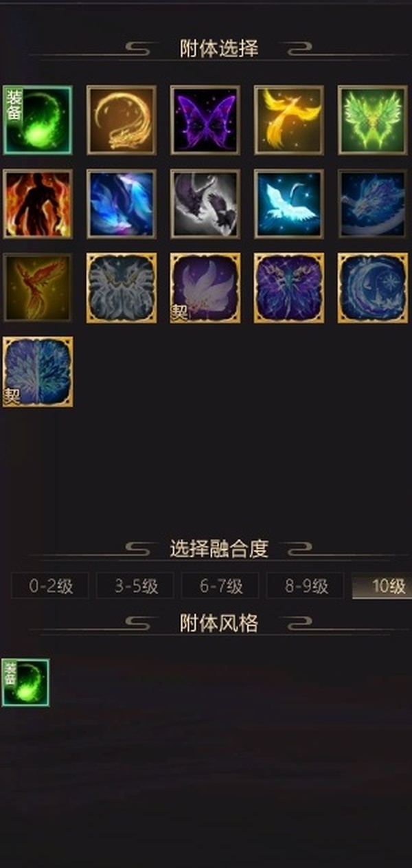Screen dimensions: 412x868
Task: Select the peacock feather icon marked 契
Action: point(38,372)
